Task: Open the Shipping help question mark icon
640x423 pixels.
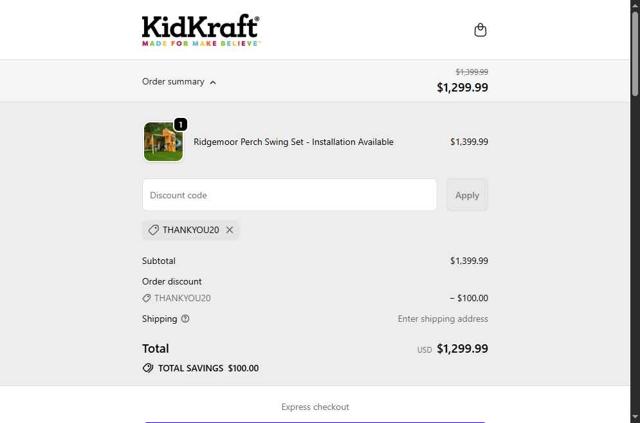Action: tap(185, 319)
